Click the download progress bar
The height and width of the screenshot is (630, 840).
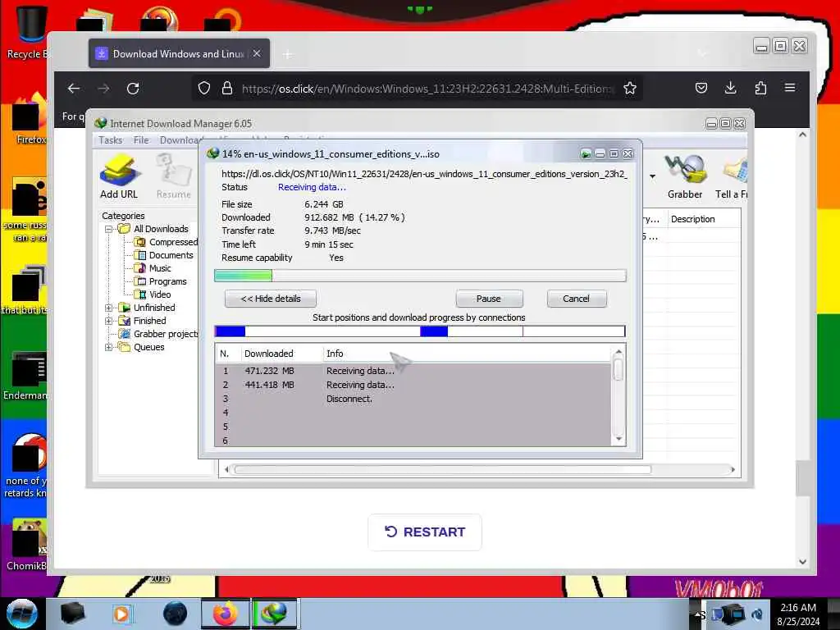pyautogui.click(x=420, y=276)
